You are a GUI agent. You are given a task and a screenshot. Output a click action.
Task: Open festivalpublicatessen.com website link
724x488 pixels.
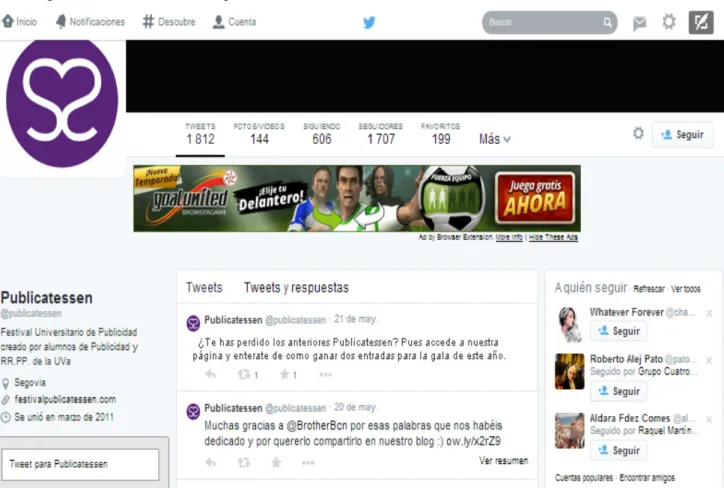click(x=65, y=399)
